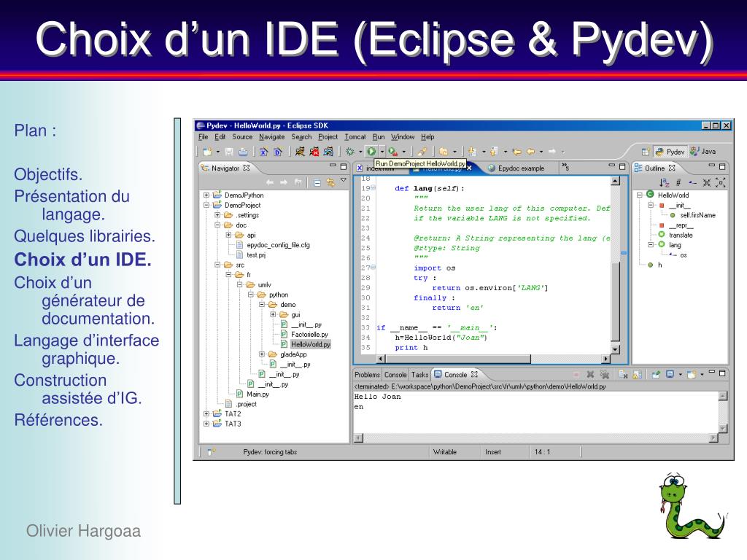Maximize the Navigator view panel

[344, 167]
